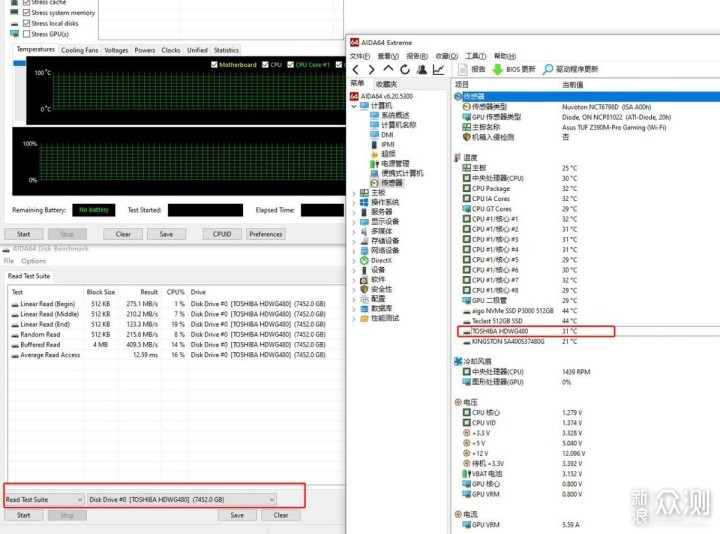Screen dimensions: 720x534
Task: Toggle Stress system memory checkbox
Action: click(27, 13)
